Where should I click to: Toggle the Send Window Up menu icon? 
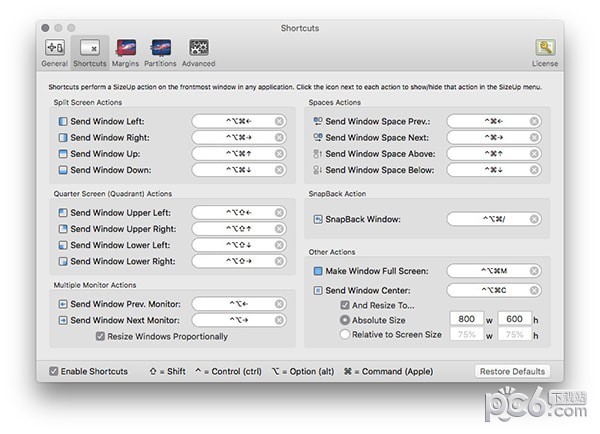63,154
